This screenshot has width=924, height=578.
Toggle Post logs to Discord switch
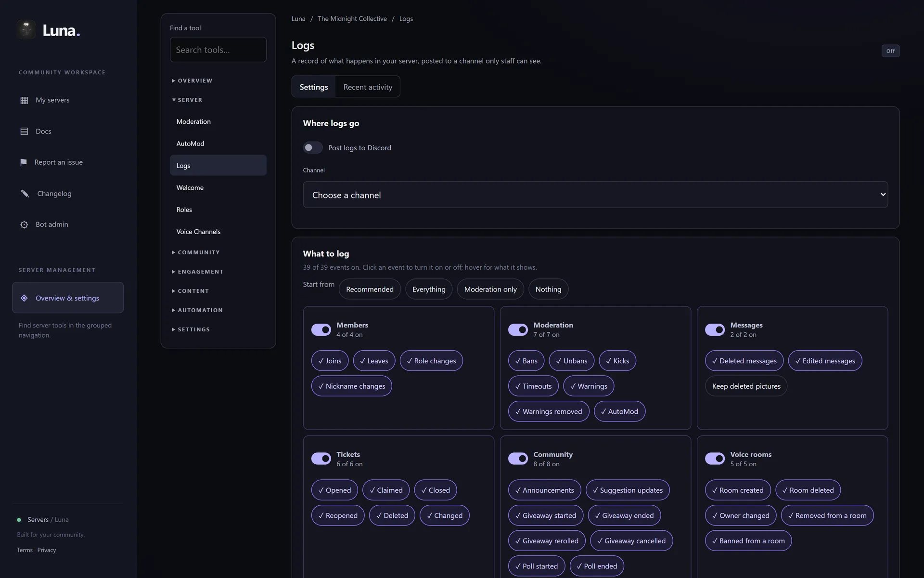(312, 148)
